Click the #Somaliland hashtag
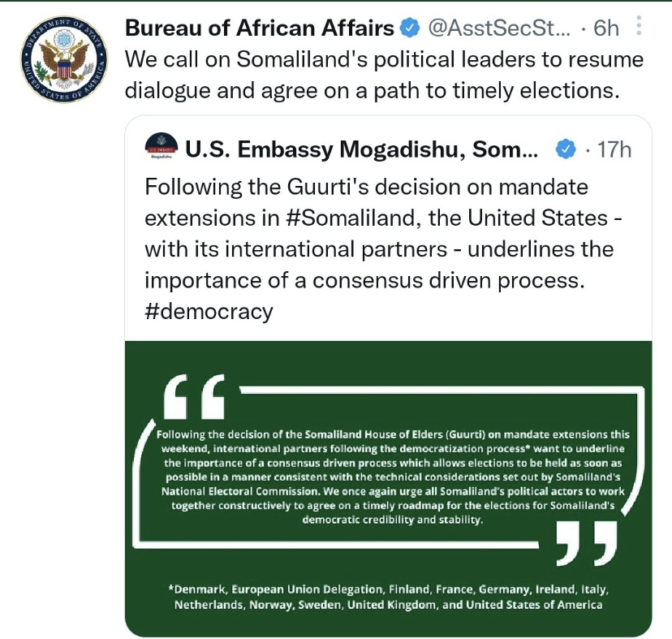 351,218
